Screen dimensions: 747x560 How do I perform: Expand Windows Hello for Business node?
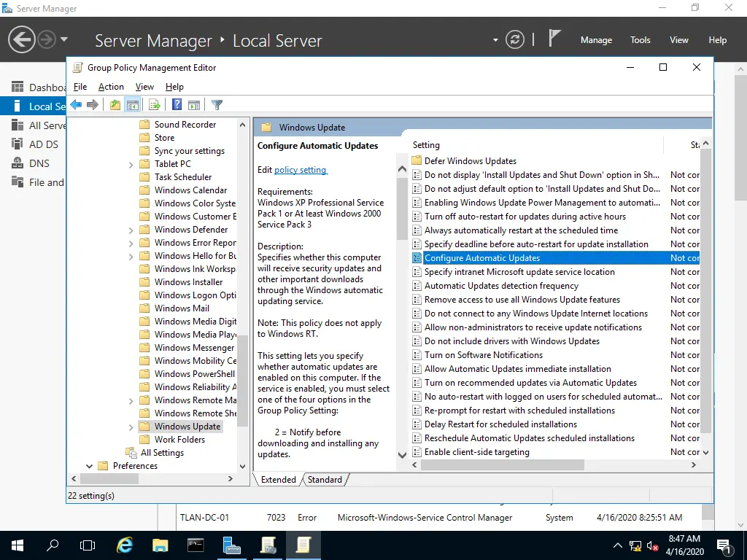tap(131, 257)
